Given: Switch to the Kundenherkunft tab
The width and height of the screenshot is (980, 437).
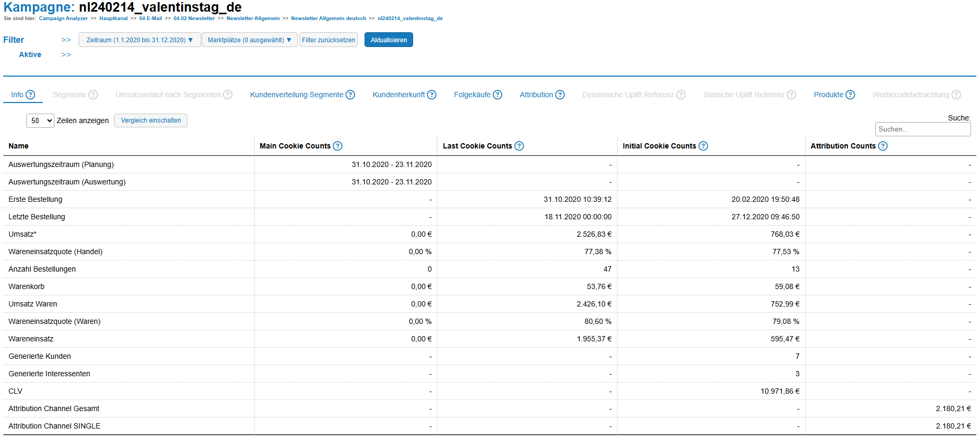Looking at the screenshot, I should tap(398, 95).
